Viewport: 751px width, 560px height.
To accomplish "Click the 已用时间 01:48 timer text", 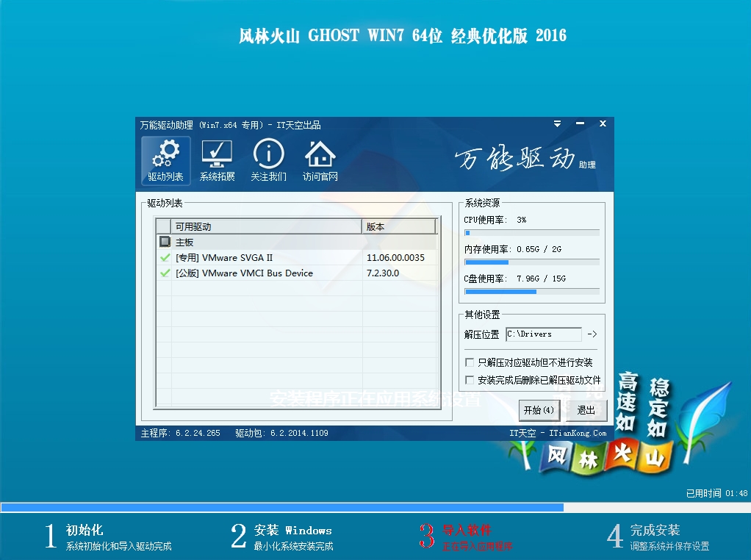I will [x=716, y=493].
